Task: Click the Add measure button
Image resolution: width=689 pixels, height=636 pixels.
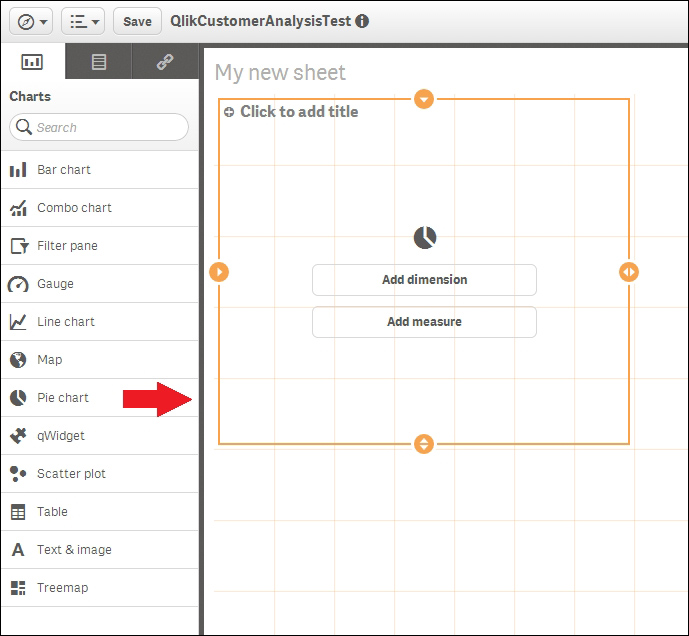Action: coord(424,322)
